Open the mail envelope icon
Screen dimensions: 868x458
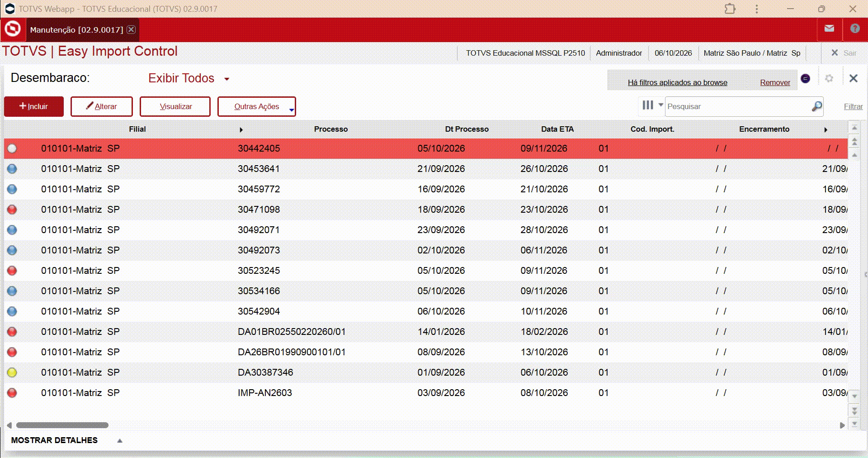829,29
